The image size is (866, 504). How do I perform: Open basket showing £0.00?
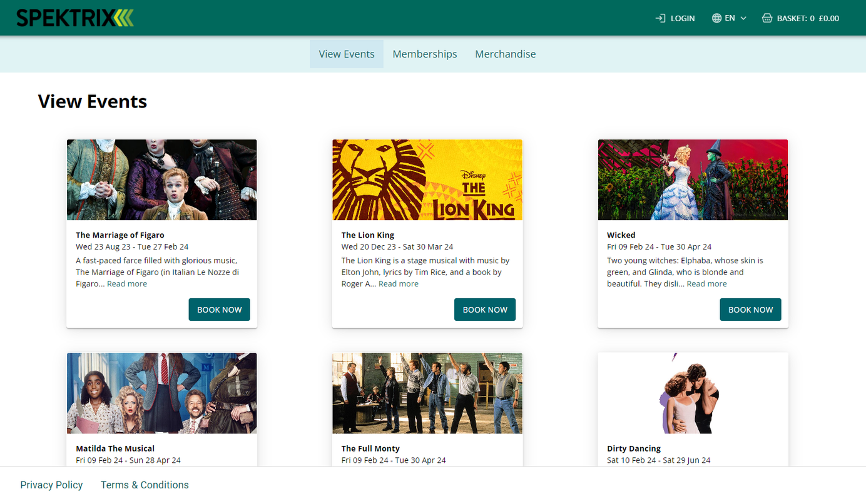800,18
